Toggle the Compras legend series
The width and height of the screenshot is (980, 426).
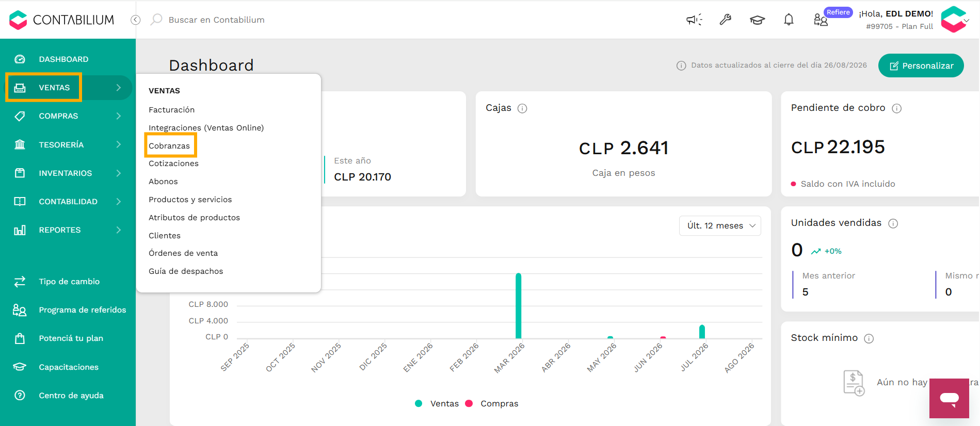coord(492,403)
